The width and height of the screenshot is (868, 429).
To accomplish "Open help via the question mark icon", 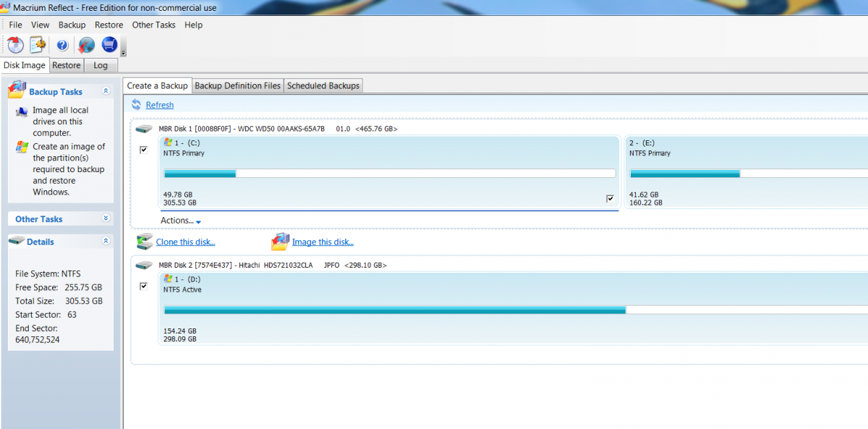I will point(62,45).
